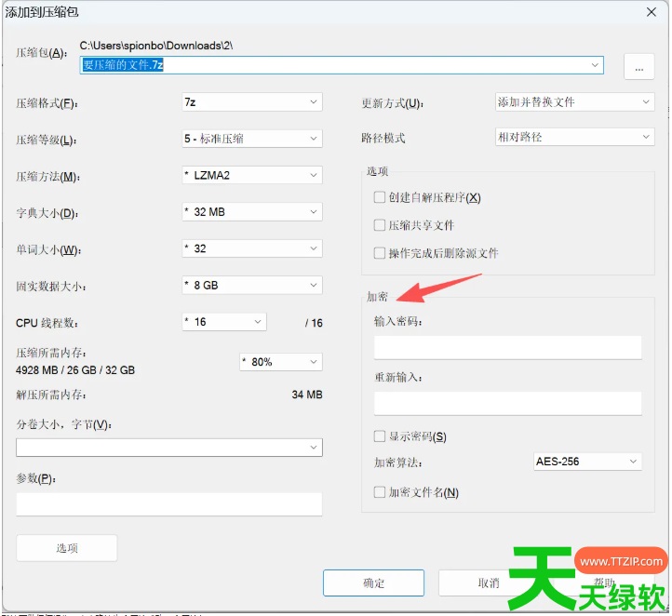
Task: Click the memory value 4928 MB / 26 GB / 32 GB
Action: [75, 370]
